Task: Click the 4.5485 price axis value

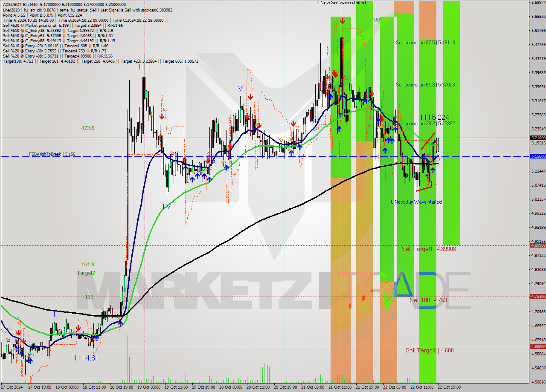Action: click(x=538, y=368)
